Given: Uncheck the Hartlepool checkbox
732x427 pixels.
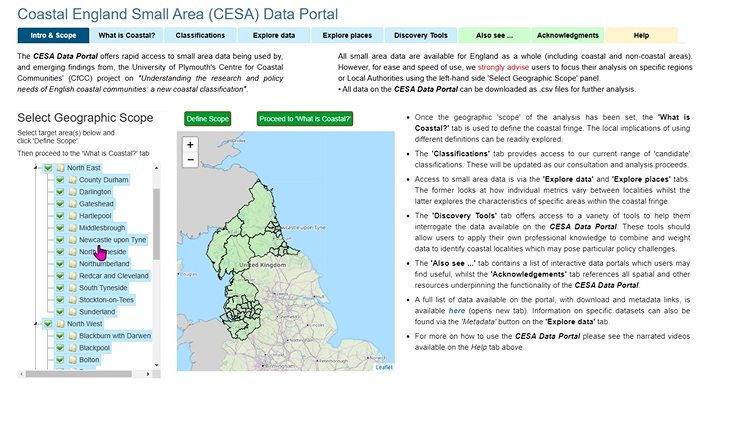Looking at the screenshot, I should (x=60, y=216).
